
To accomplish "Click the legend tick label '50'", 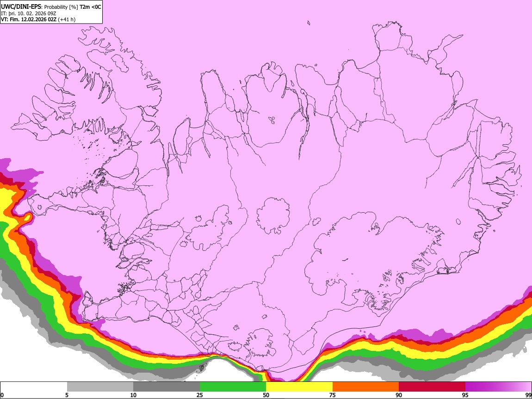I will click(x=266, y=395).
